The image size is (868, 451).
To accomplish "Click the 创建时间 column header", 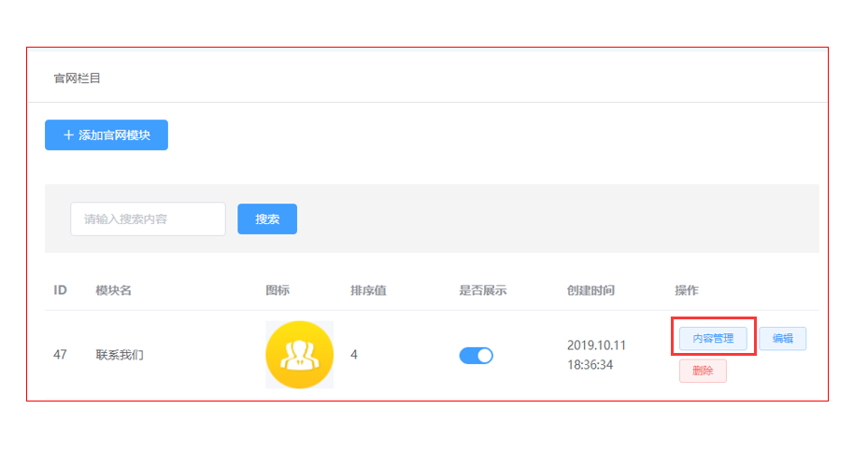I will [591, 290].
